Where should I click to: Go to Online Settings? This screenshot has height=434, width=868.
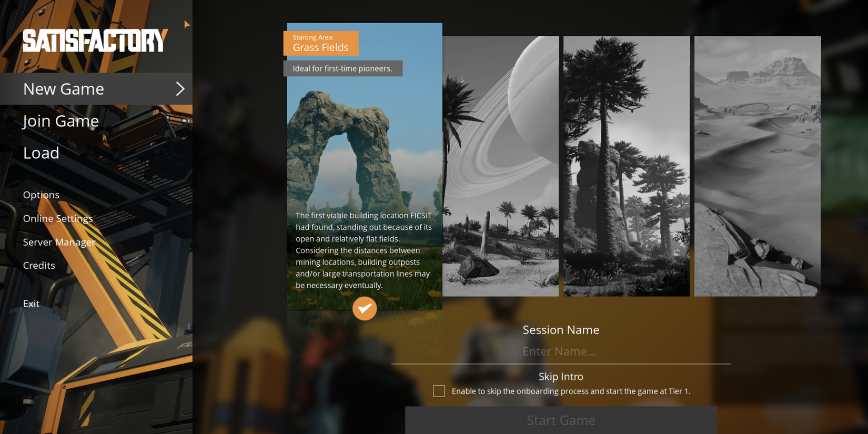click(x=58, y=218)
